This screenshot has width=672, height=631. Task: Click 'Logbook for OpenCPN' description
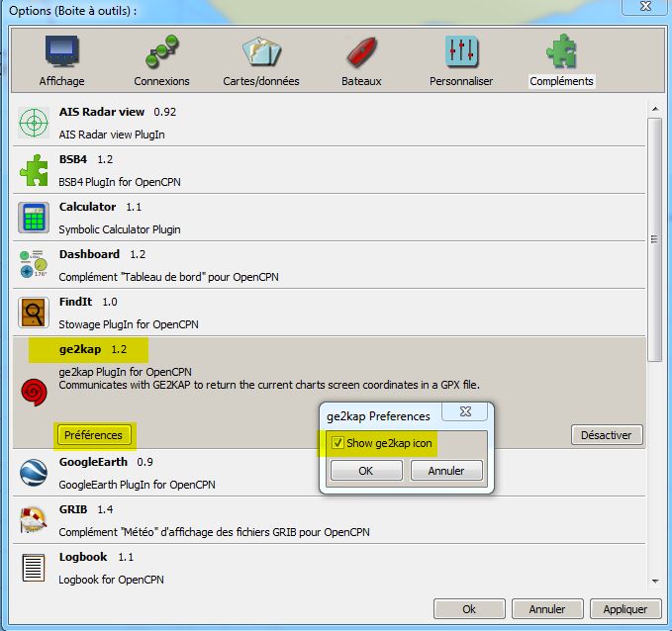[111, 580]
